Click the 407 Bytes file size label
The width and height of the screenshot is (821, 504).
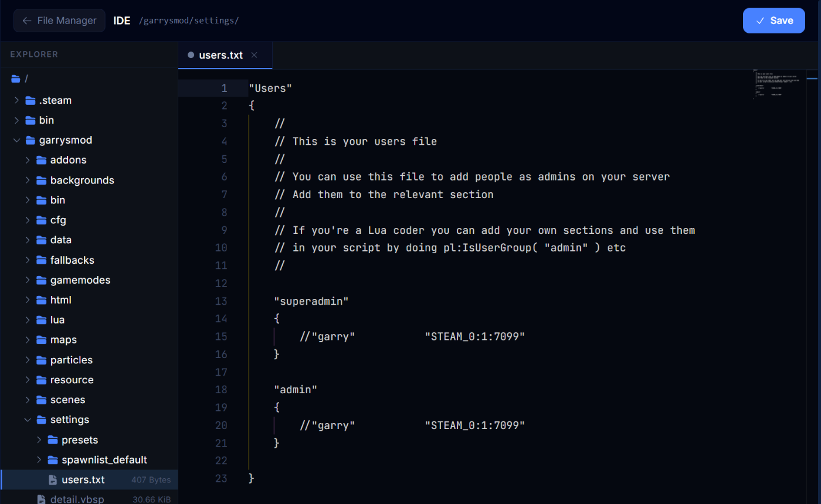click(x=151, y=480)
